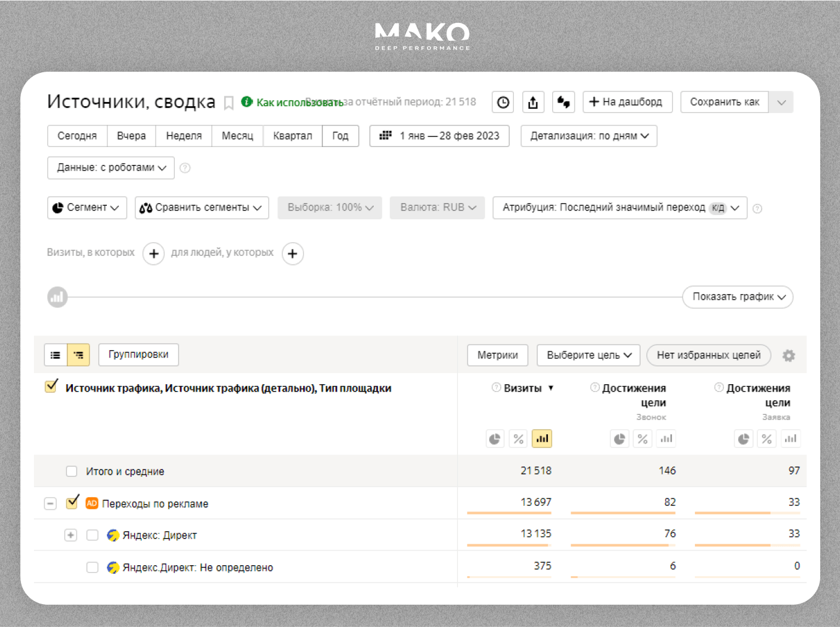
Task: Click the bookmark icon beside the report title
Action: coord(229,103)
